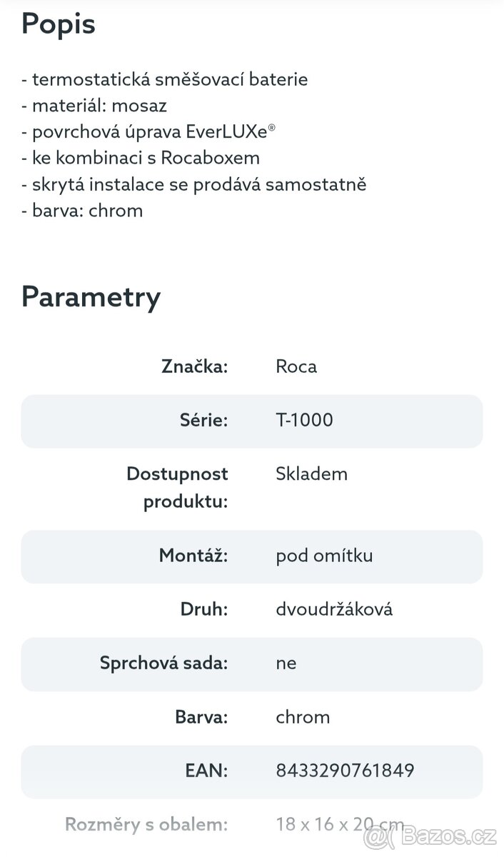Click the EAN number 8433290761849
This screenshot has width=504, height=857.
(x=345, y=771)
